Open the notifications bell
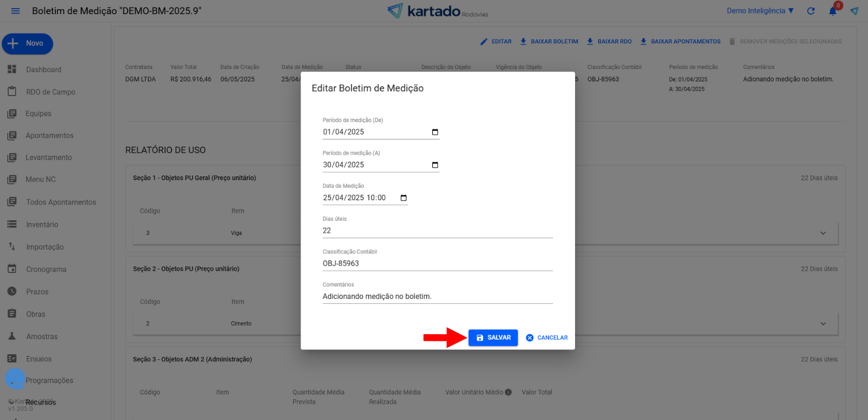 (x=832, y=11)
